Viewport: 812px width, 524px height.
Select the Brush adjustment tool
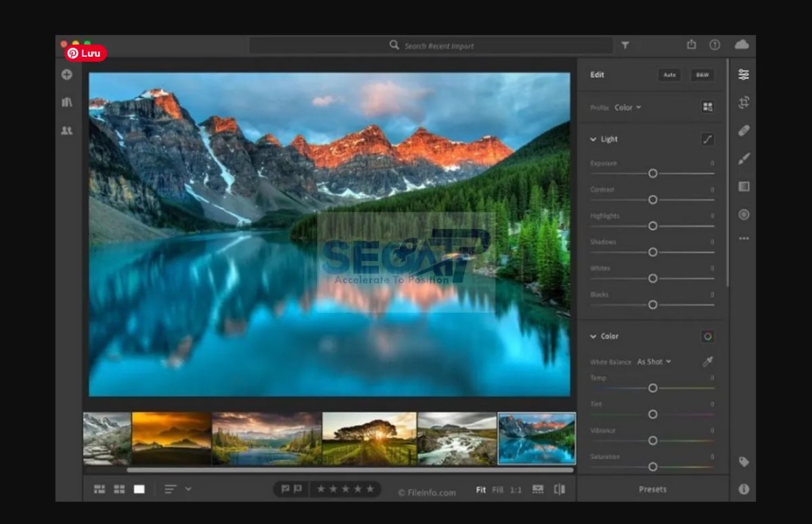click(x=743, y=160)
